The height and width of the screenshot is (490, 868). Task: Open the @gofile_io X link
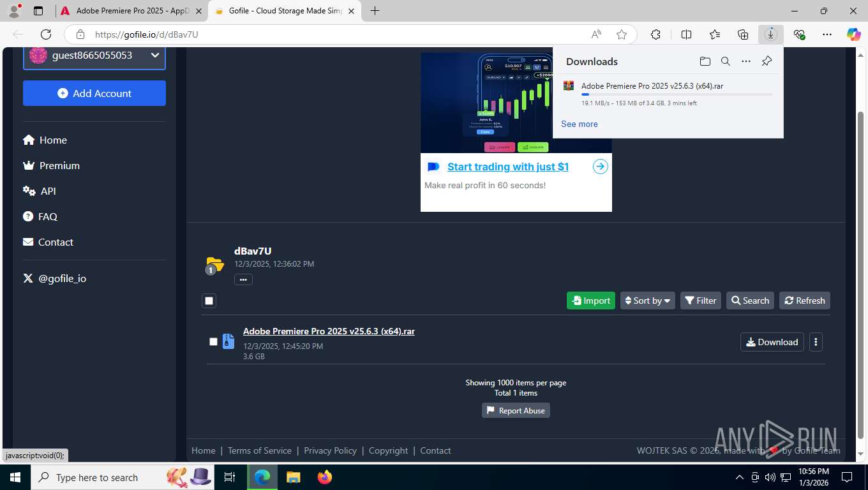(54, 278)
